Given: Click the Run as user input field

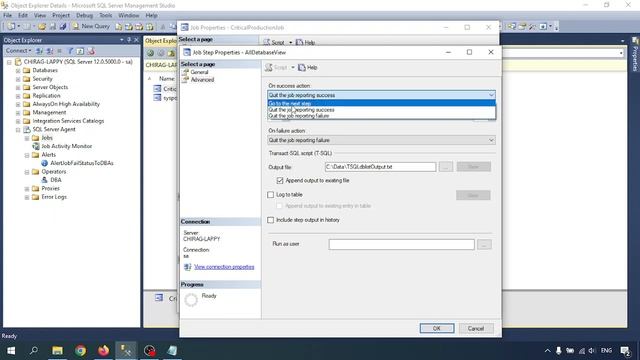Looking at the screenshot, I should (402, 244).
